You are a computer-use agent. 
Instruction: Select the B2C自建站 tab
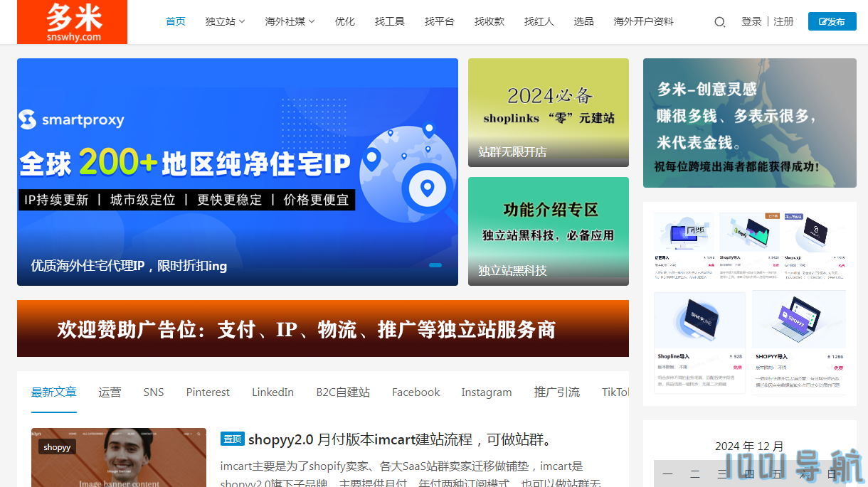point(343,392)
